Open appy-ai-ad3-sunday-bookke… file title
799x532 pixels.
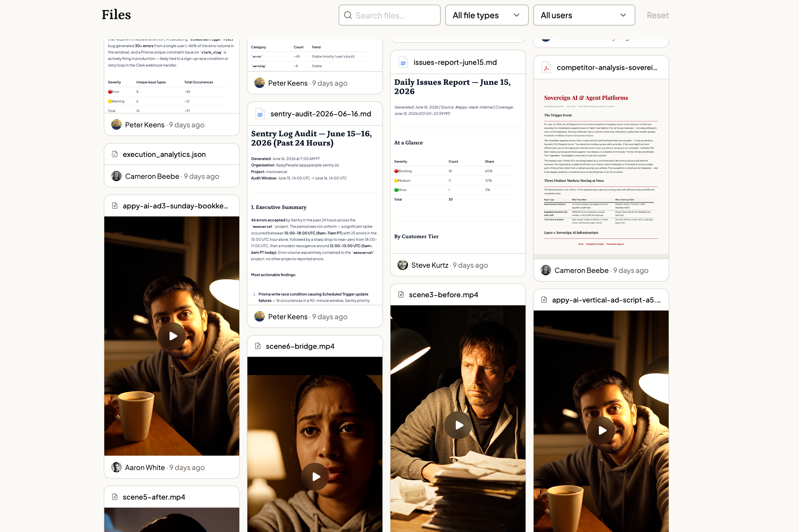[x=176, y=206]
